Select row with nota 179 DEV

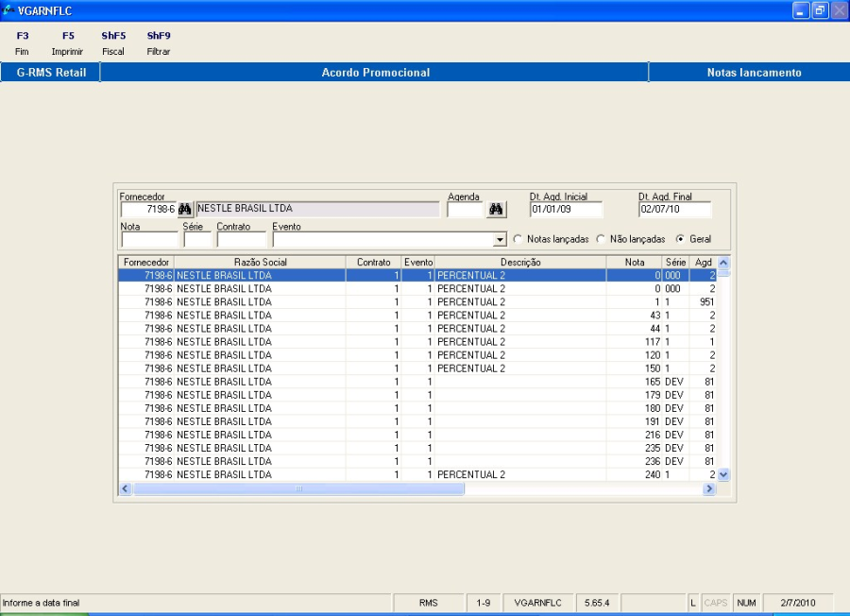point(417,395)
